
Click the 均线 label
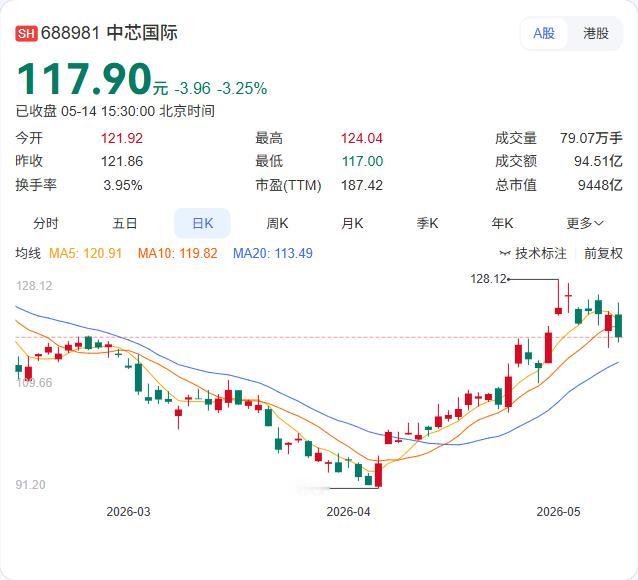[28, 253]
